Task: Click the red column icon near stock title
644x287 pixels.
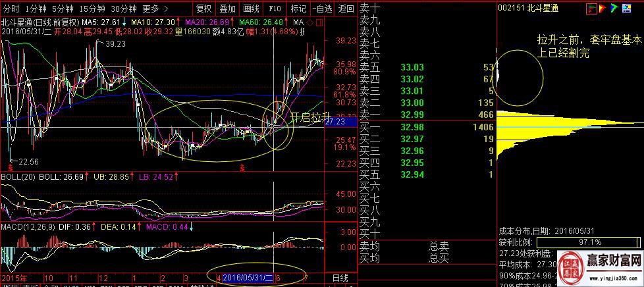Action: [603, 9]
